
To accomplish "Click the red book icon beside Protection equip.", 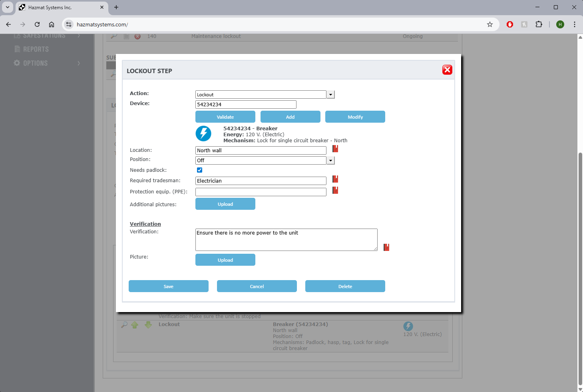I will [335, 190].
